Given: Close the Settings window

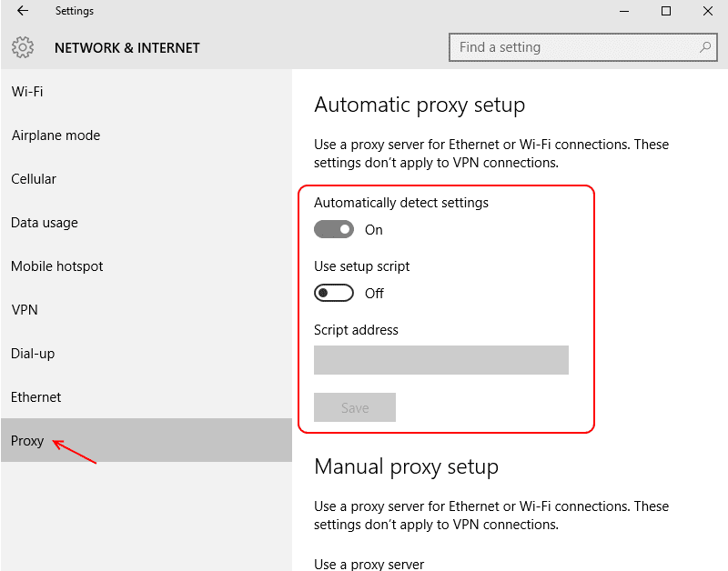Looking at the screenshot, I should (708, 12).
